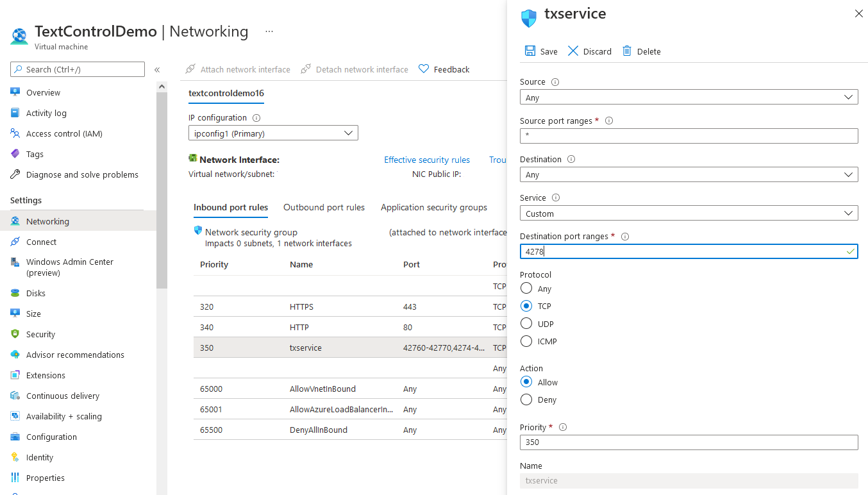868x495 pixels.
Task: Click the Destination port ranges field
Action: point(689,251)
